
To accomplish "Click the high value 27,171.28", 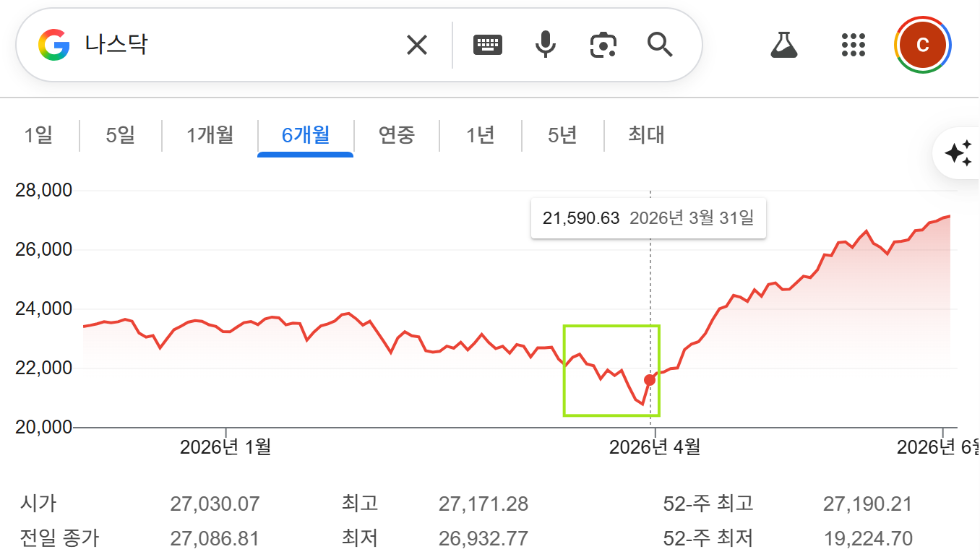I will click(x=483, y=504).
